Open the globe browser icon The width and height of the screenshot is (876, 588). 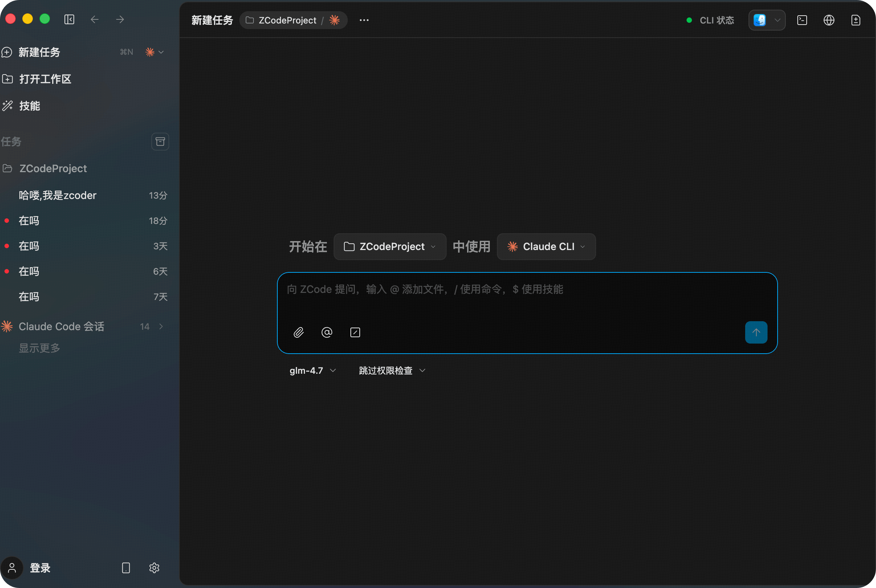(x=829, y=20)
